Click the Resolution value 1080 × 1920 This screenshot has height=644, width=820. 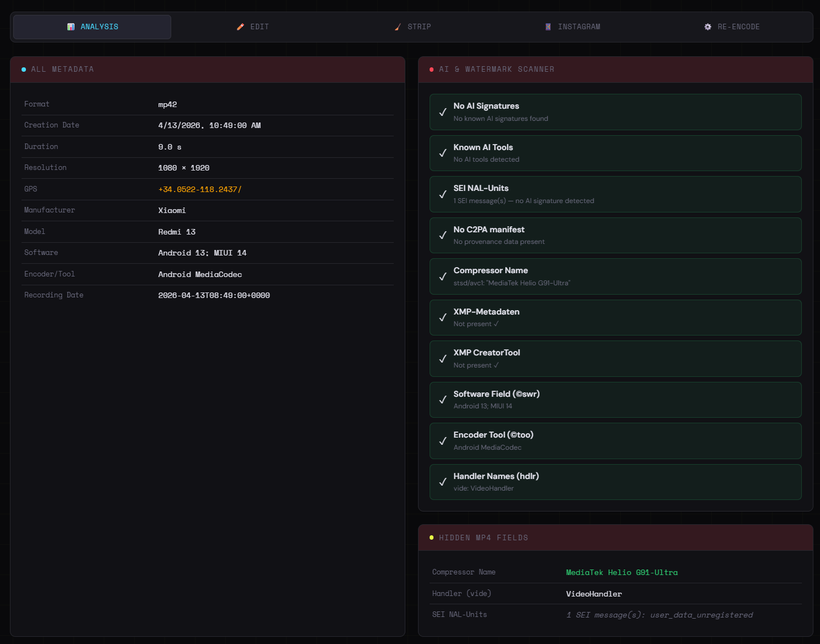(184, 168)
